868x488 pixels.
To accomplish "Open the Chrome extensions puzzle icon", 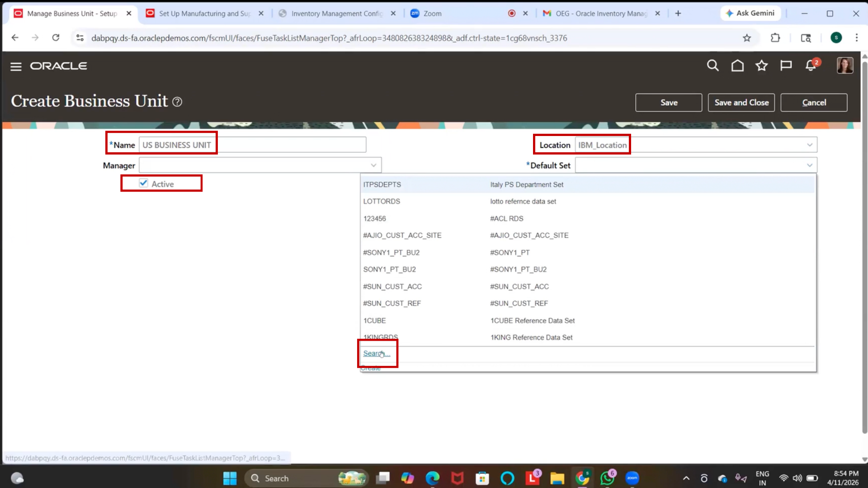I will [775, 38].
